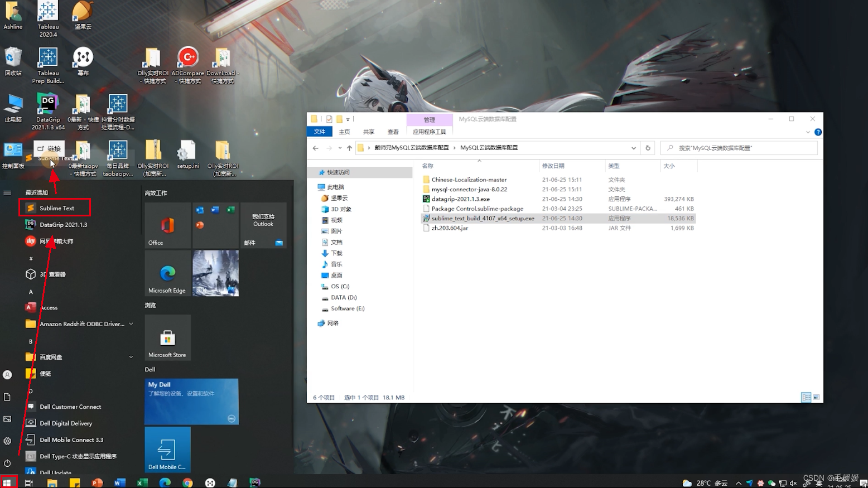Open Google Chrome from the taskbar
The image size is (868, 488).
(x=187, y=483)
